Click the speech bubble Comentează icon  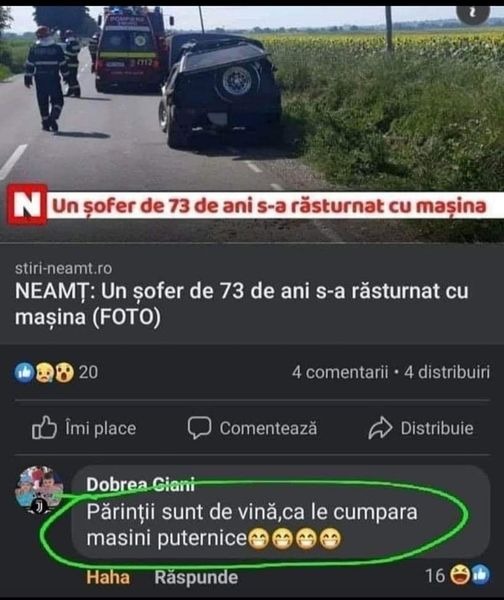tap(199, 427)
